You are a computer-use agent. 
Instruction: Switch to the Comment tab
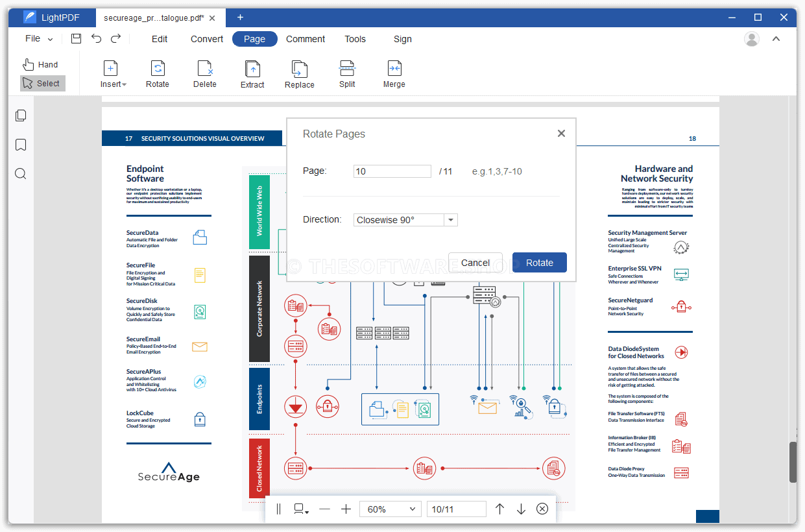(306, 39)
